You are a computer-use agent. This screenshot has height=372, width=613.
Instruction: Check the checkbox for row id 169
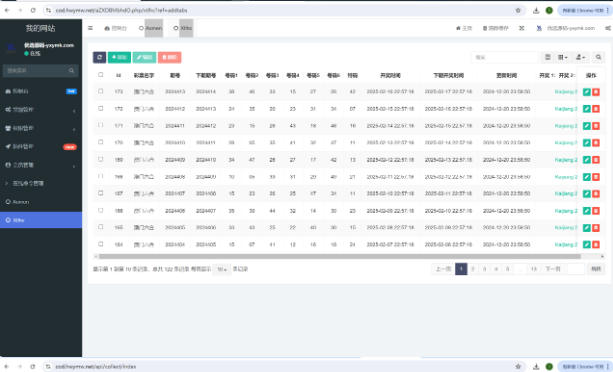point(100,159)
